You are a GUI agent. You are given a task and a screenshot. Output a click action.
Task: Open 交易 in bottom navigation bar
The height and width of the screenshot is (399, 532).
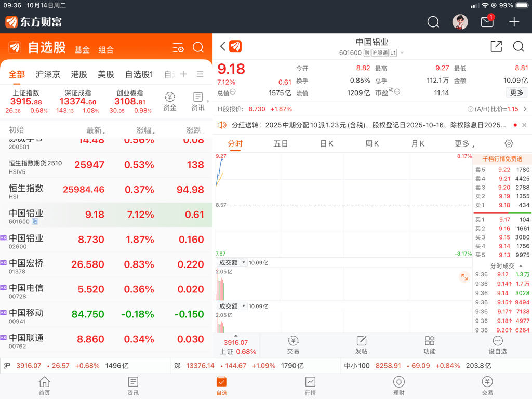coord(487,386)
